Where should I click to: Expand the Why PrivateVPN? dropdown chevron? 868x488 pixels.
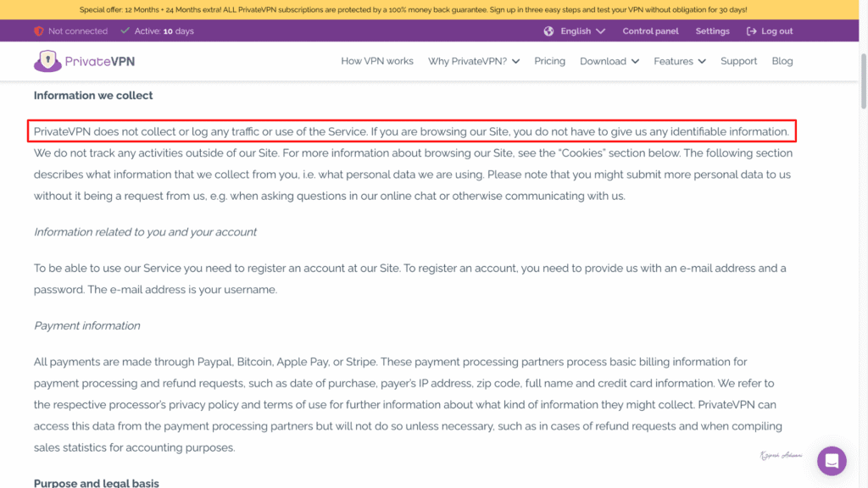point(516,61)
